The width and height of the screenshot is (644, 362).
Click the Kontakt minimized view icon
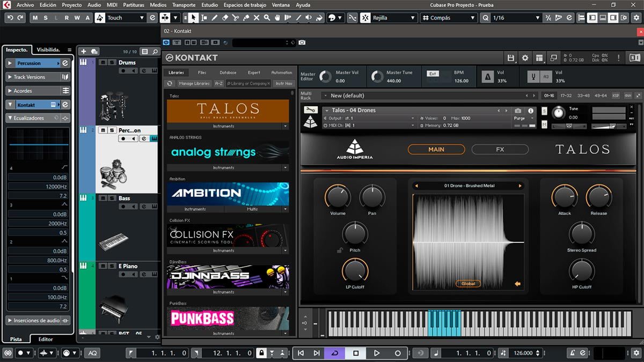pos(553,58)
